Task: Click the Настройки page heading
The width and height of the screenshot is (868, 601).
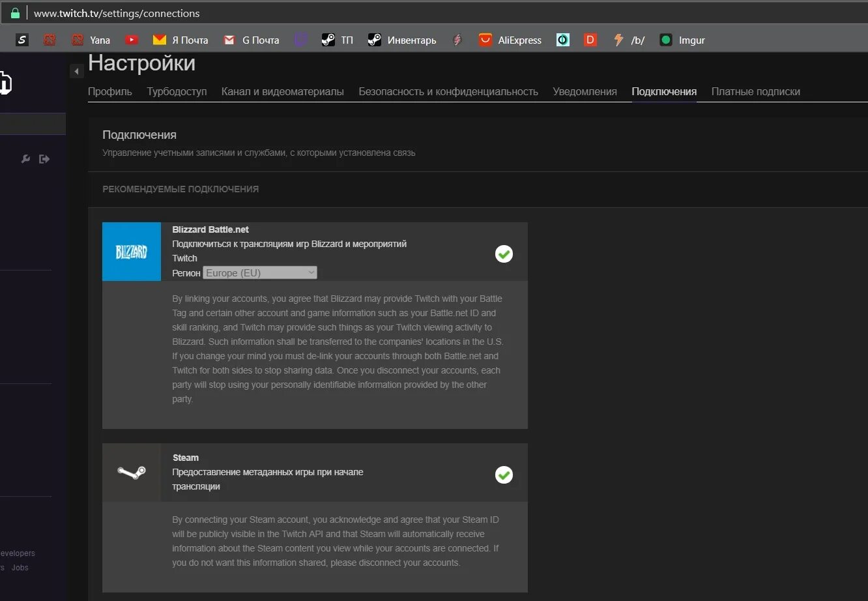Action: (141, 63)
